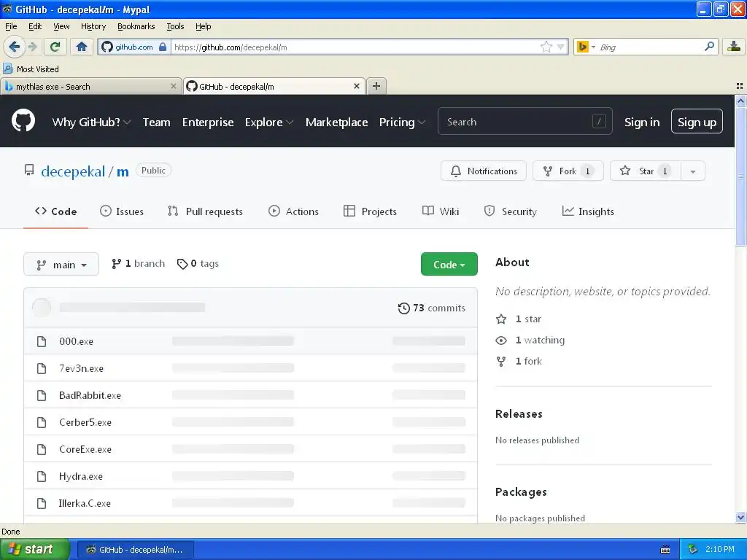Click the page scrollbar down arrow
This screenshot has width=747, height=560.
tap(740, 518)
